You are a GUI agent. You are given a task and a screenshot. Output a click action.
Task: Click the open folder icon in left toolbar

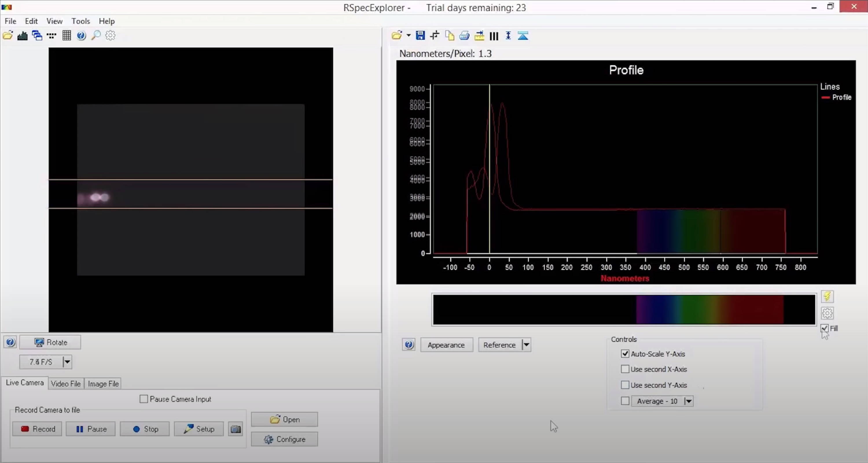click(8, 35)
